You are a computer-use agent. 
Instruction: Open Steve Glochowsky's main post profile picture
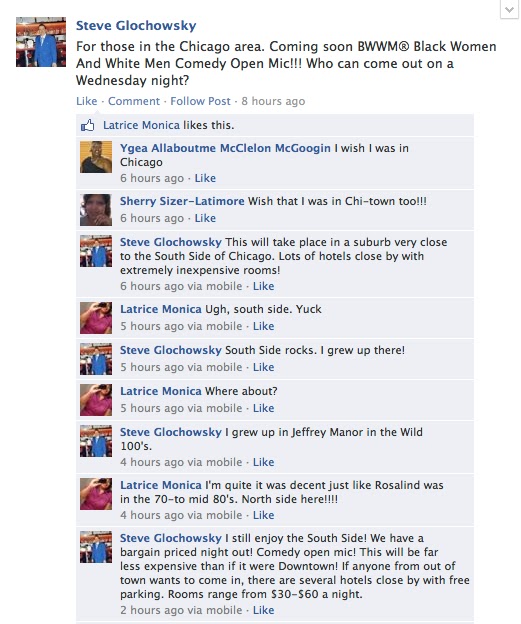(x=41, y=41)
